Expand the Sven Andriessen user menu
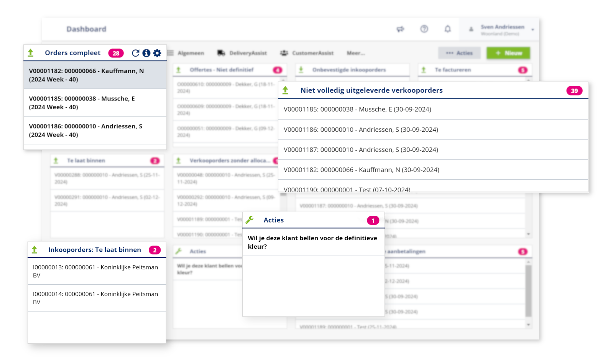The image size is (608, 364). [532, 30]
